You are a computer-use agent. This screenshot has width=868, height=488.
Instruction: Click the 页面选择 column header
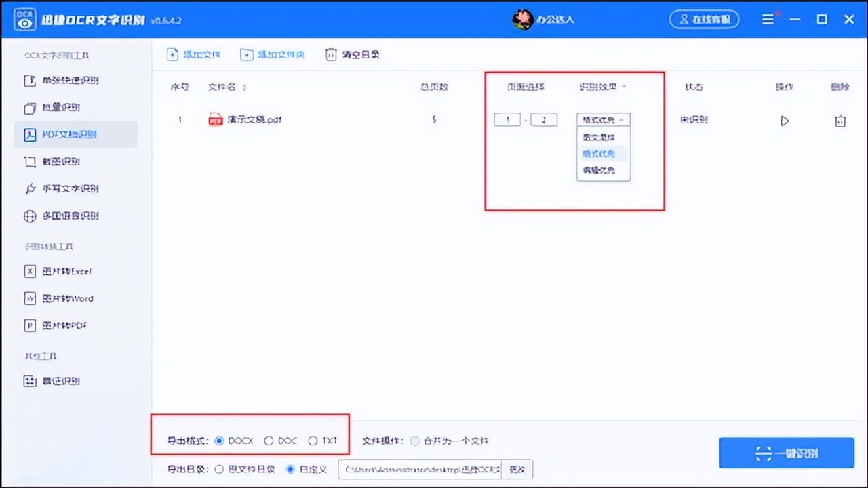526,87
